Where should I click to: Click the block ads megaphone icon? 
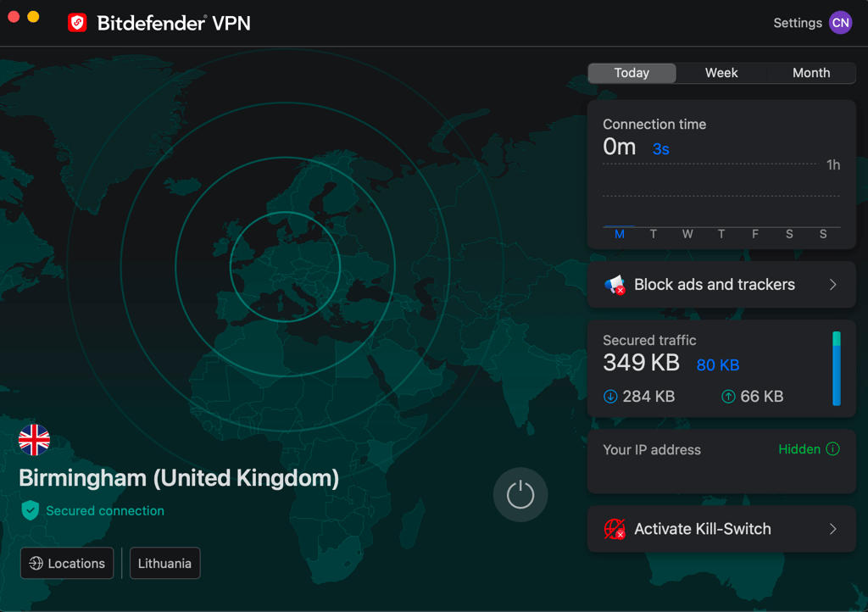click(x=615, y=285)
